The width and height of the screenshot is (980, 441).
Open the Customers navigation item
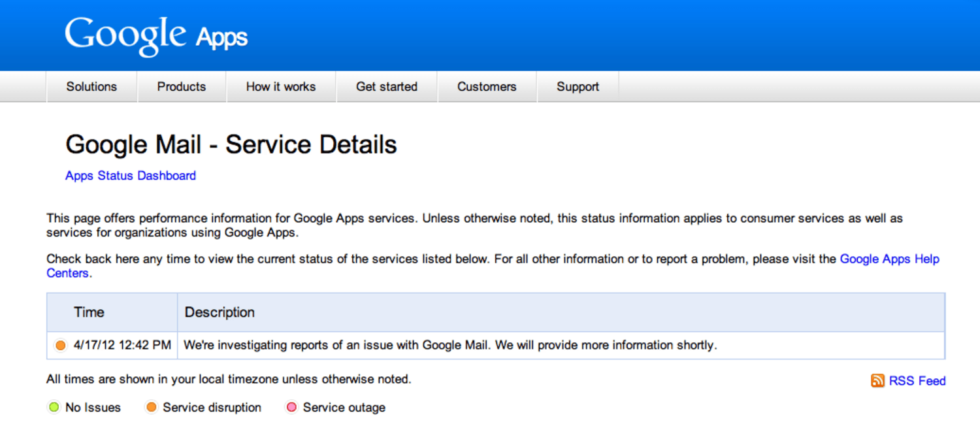[x=487, y=87]
